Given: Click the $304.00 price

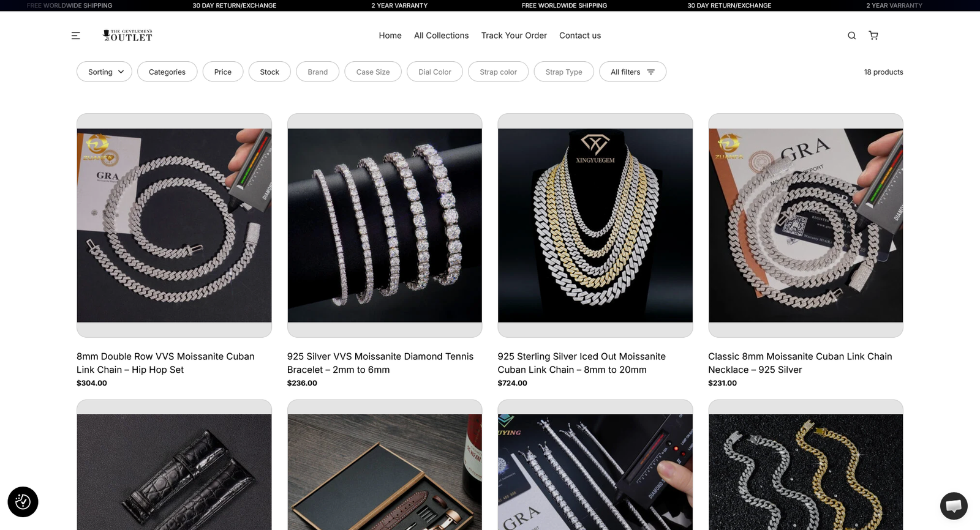Looking at the screenshot, I should click(x=92, y=383).
